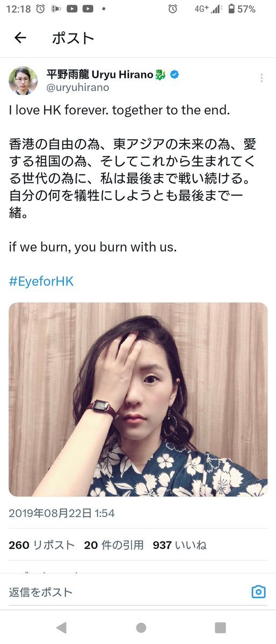Open the profile avatar of Uryu Hirano
The width and height of the screenshot is (276, 644).
tap(23, 81)
